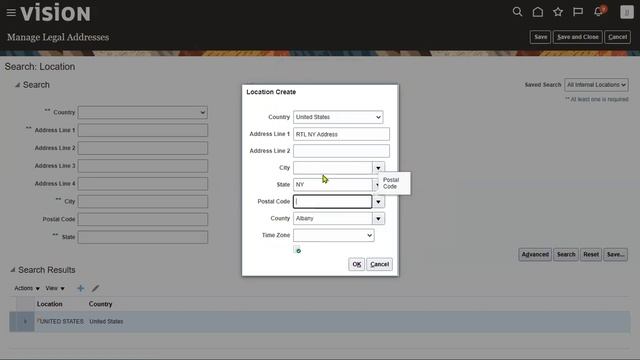Click Address Line 2 field in Search panel
This screenshot has width=640, height=360.
click(x=142, y=148)
